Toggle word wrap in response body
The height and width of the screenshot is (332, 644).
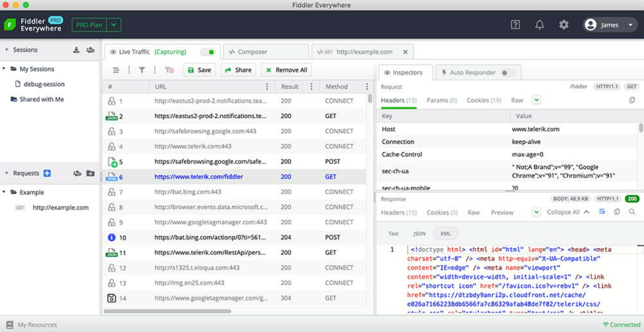coord(602,212)
